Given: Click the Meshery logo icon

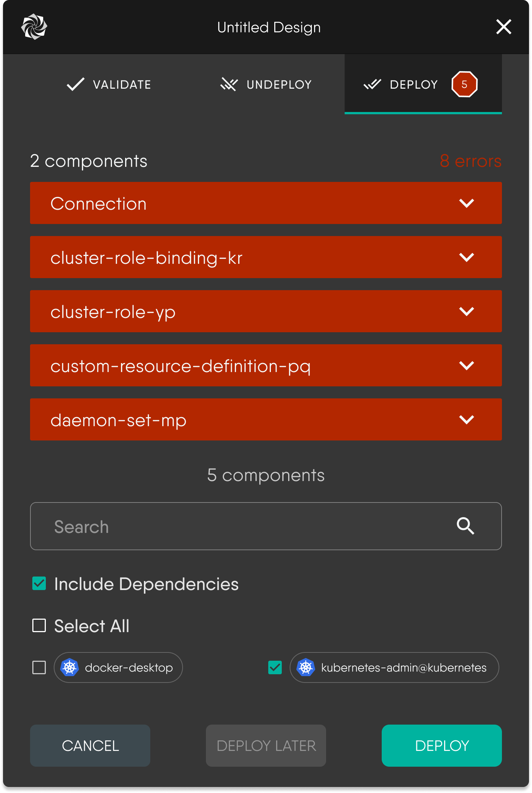Looking at the screenshot, I should (35, 27).
